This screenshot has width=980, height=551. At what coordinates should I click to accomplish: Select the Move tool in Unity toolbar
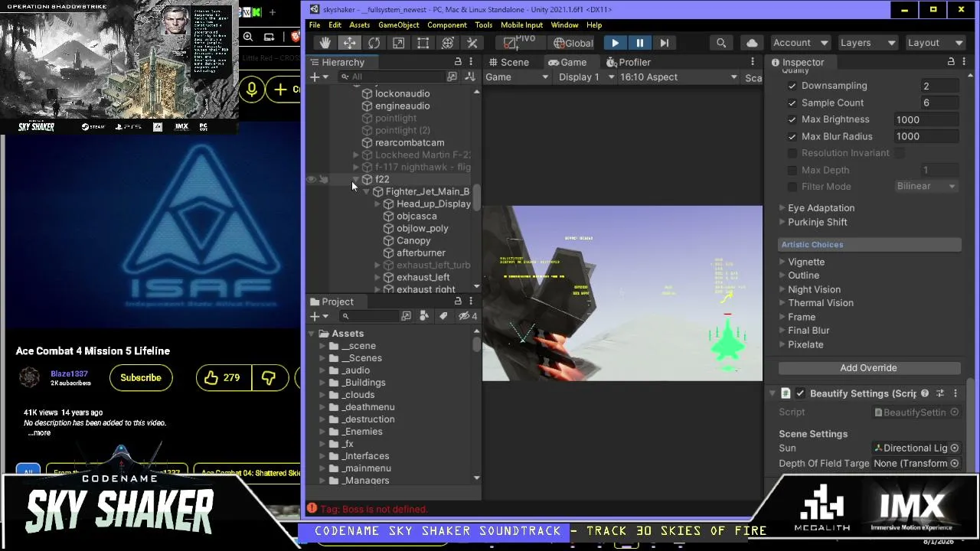[349, 43]
